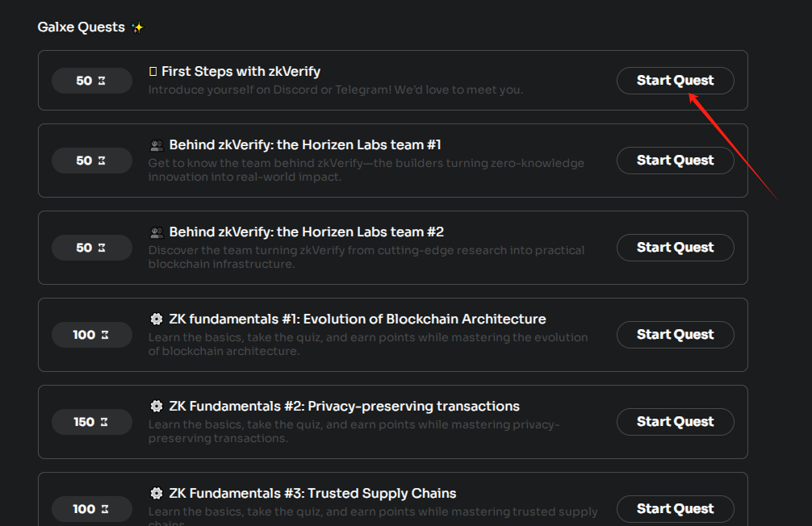The width and height of the screenshot is (812, 526).
Task: Click the 'mastering privacy-preserving transactions' description
Action: 354,432
